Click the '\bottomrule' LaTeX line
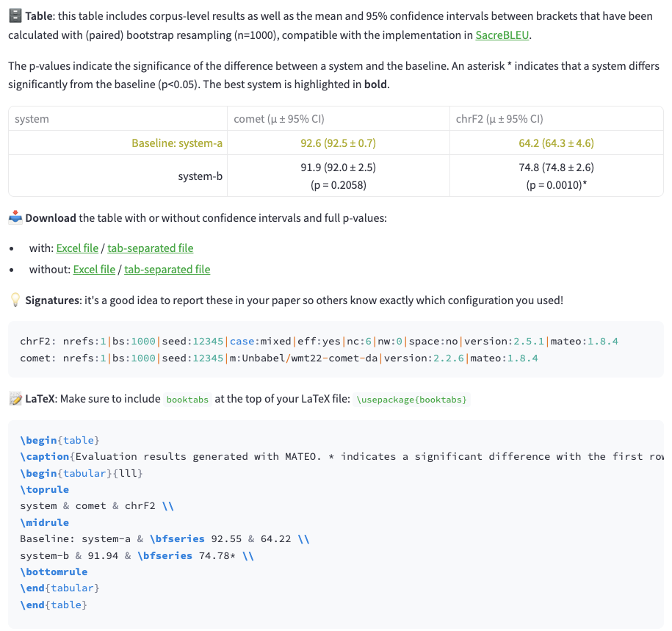The height and width of the screenshot is (631, 672). [x=54, y=571]
